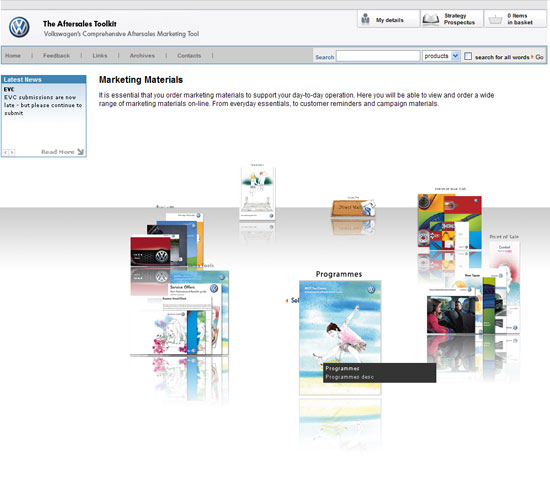Open the Home menu item
550x481 pixels.
point(13,55)
